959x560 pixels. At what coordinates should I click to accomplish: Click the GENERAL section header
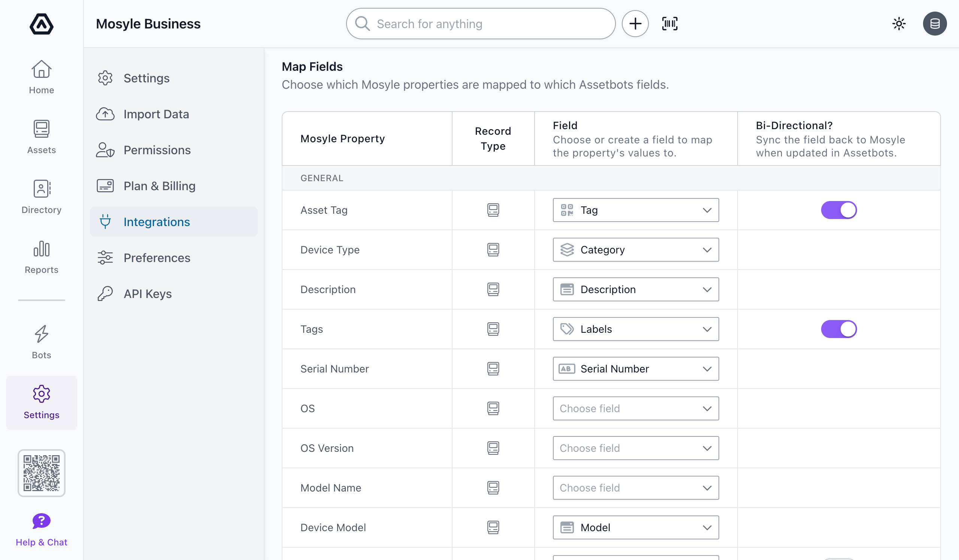(x=322, y=178)
